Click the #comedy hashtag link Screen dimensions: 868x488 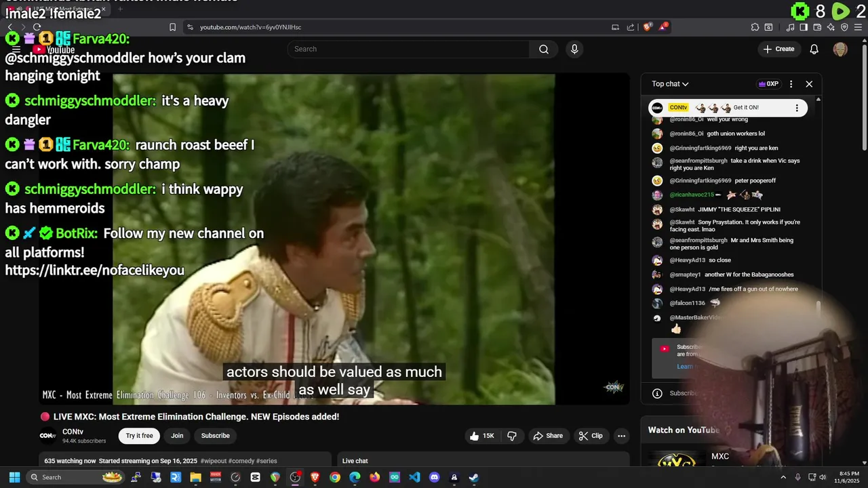(x=241, y=461)
